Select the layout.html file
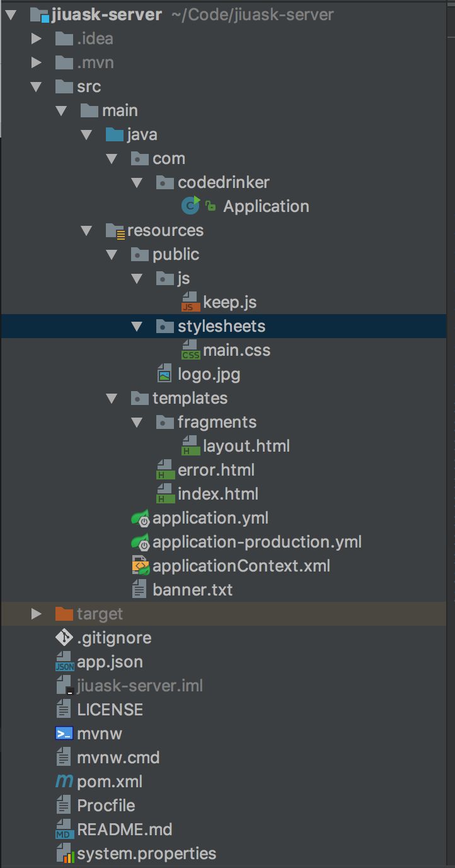 tap(246, 446)
